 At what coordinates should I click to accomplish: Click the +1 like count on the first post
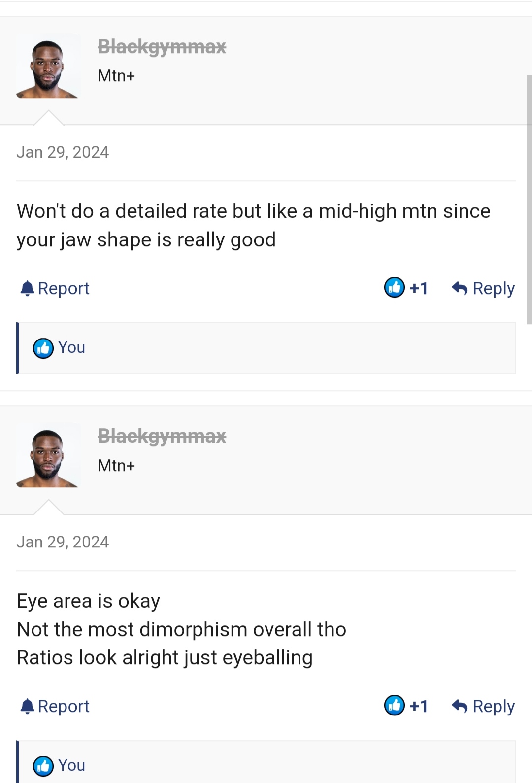419,288
